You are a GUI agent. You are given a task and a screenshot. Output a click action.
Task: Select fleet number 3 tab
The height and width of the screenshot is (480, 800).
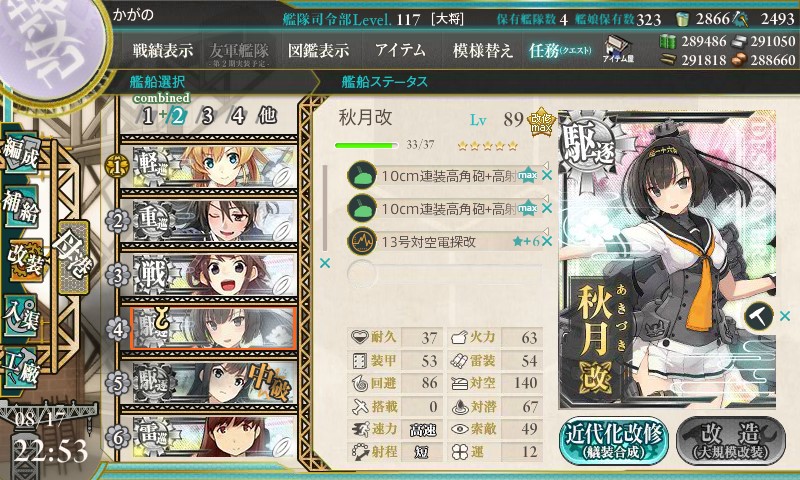click(207, 116)
